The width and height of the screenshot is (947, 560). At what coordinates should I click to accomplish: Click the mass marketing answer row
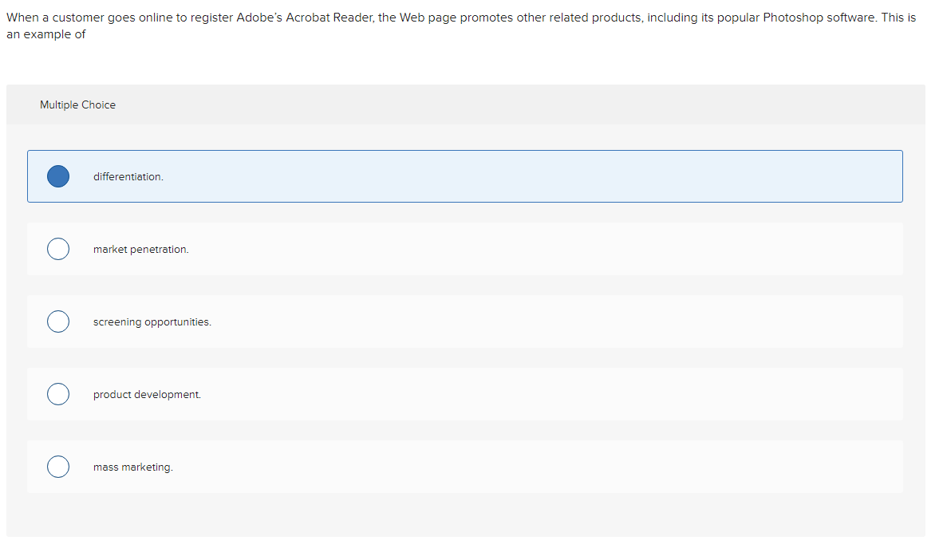(x=465, y=466)
